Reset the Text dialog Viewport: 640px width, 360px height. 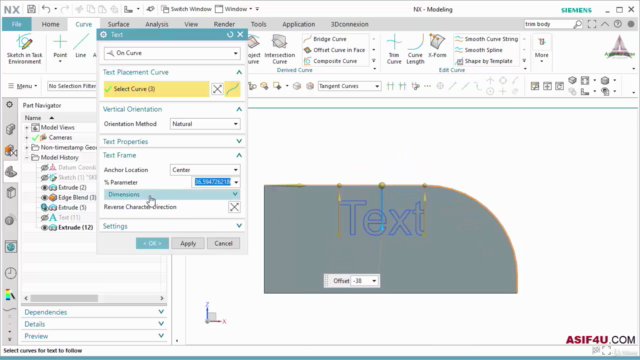coord(230,35)
